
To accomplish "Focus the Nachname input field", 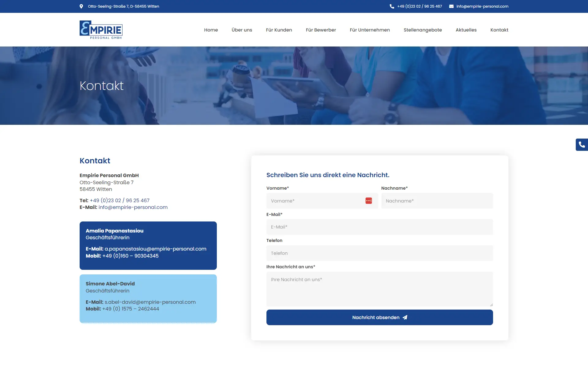I will 437,201.
